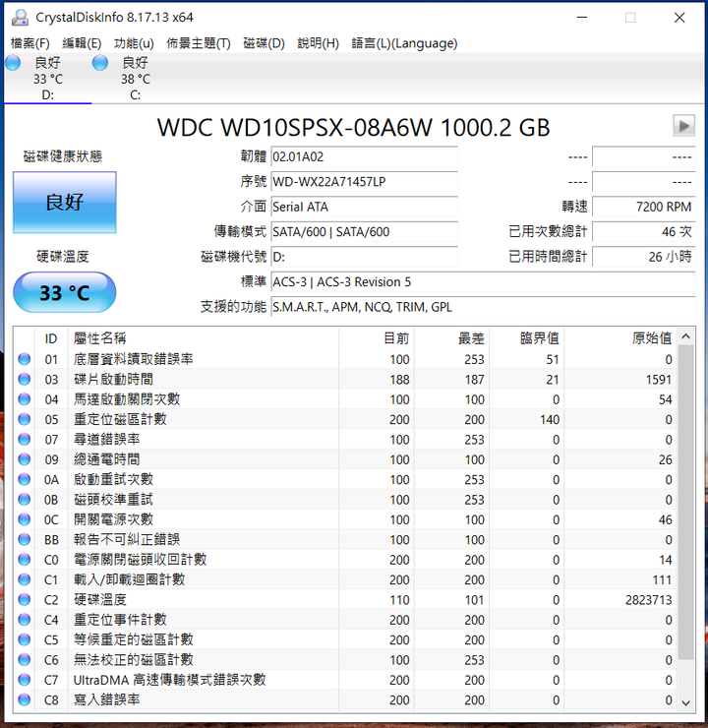Click the status dot for ID 0B
Image resolution: width=708 pixels, height=728 pixels.
[25, 500]
